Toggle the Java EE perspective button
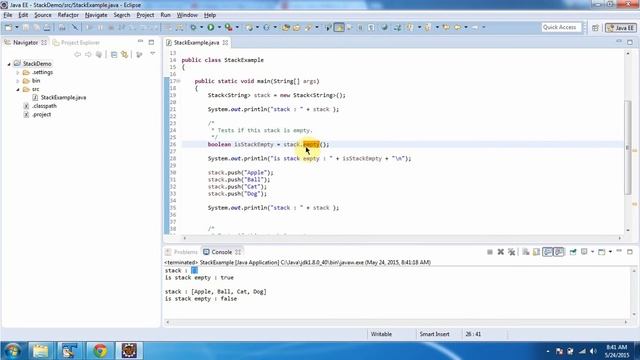 click(x=621, y=28)
